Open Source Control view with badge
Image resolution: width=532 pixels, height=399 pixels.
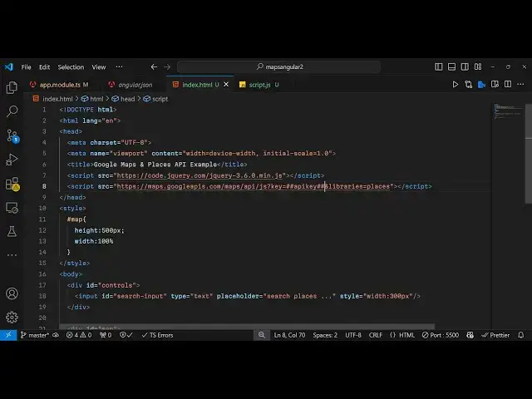coord(12,135)
